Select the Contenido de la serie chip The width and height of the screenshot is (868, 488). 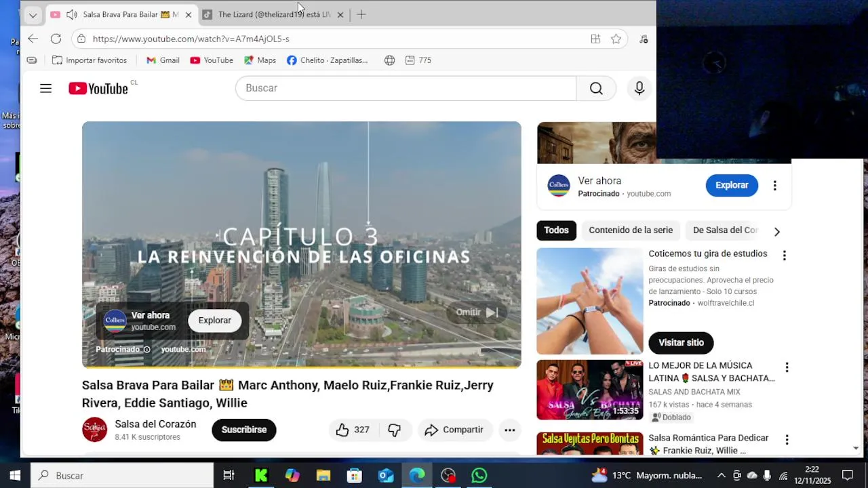(631, 230)
